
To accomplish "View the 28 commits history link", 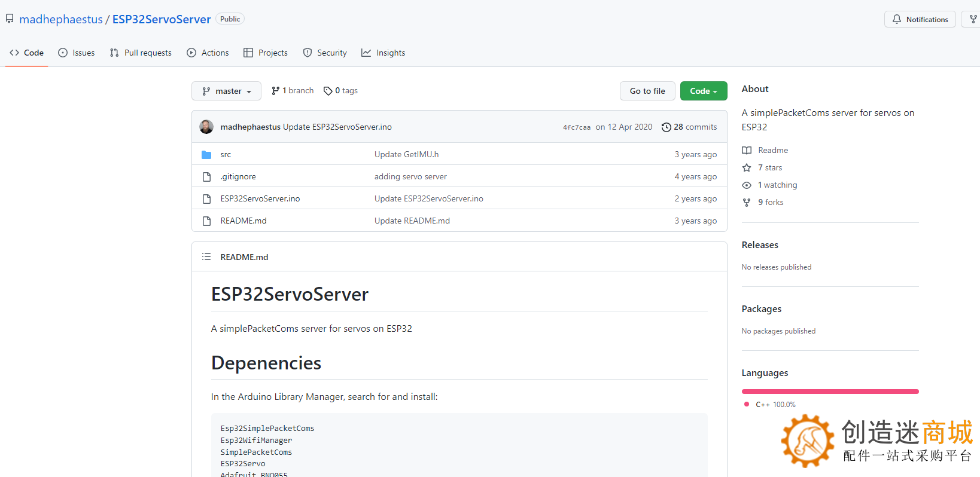I will pyautogui.click(x=689, y=127).
